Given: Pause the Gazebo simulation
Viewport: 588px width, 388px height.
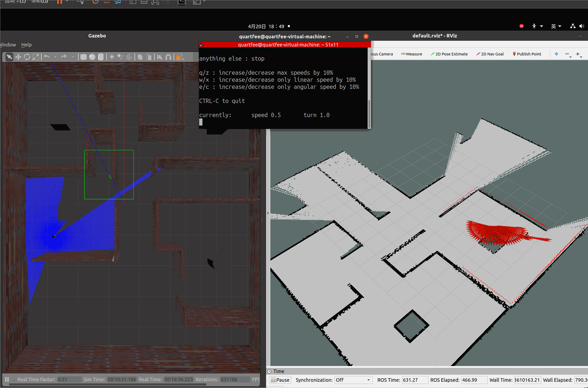Looking at the screenshot, I should pyautogui.click(x=7, y=379).
